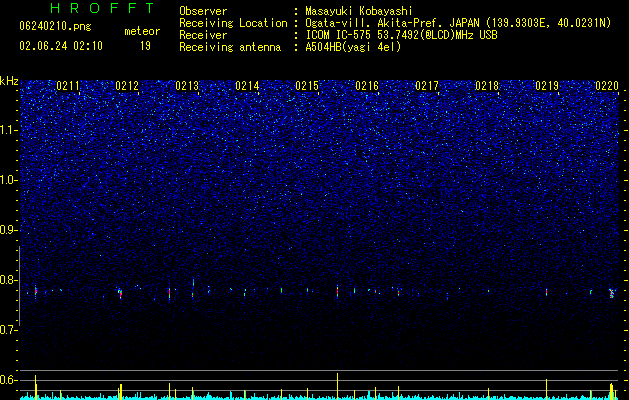Click the date stamp 02.06.24 02:10
Screen dimensions: 629x400
[61, 46]
